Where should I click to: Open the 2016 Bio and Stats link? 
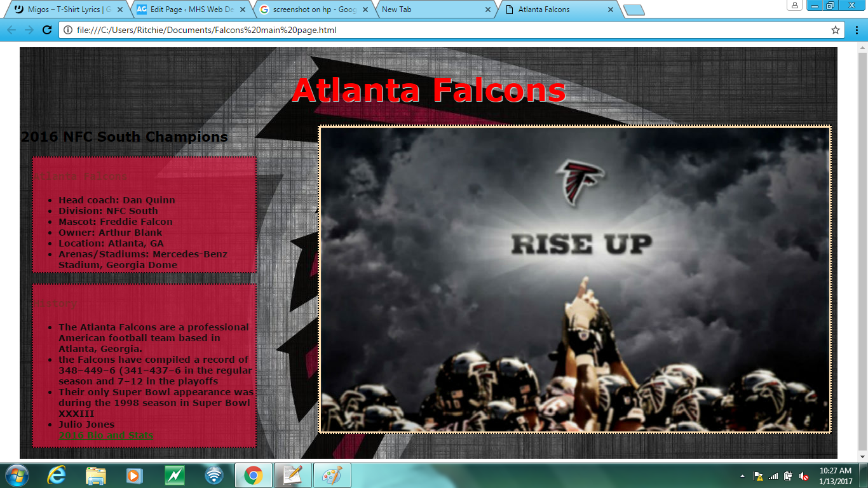coord(105,435)
